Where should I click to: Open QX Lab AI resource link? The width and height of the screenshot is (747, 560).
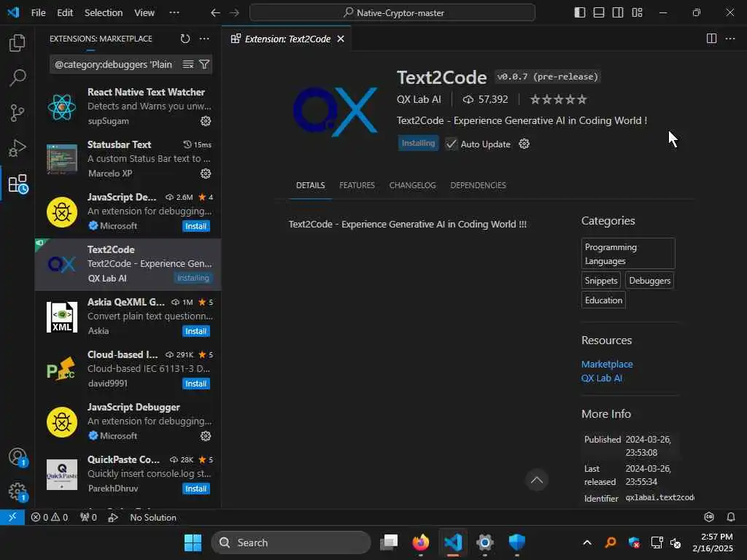(x=602, y=378)
